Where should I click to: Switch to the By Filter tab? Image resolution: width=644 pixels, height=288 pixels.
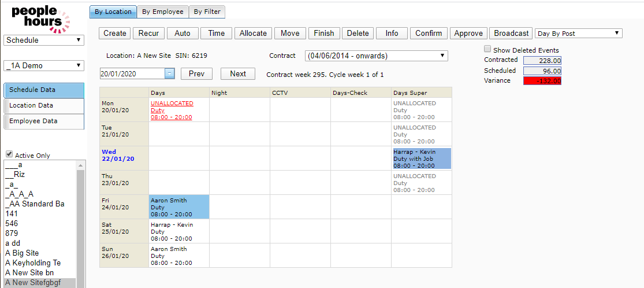[207, 12]
